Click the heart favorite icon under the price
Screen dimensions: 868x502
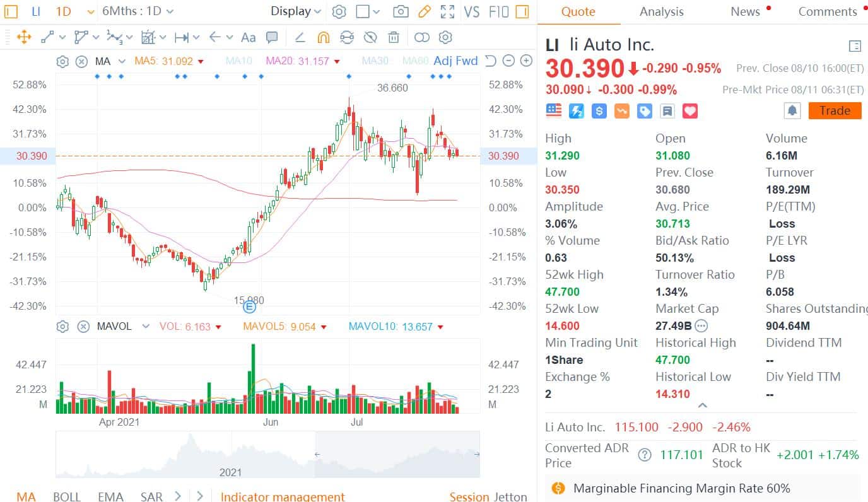(689, 110)
